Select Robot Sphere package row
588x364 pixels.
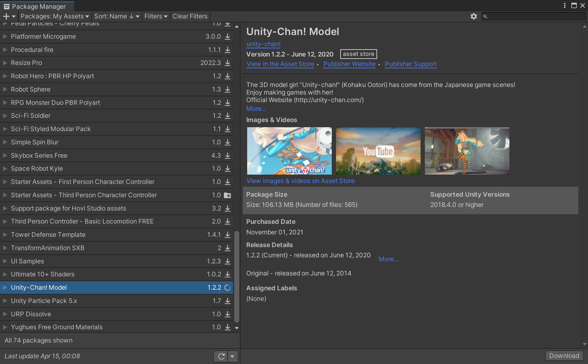(116, 89)
